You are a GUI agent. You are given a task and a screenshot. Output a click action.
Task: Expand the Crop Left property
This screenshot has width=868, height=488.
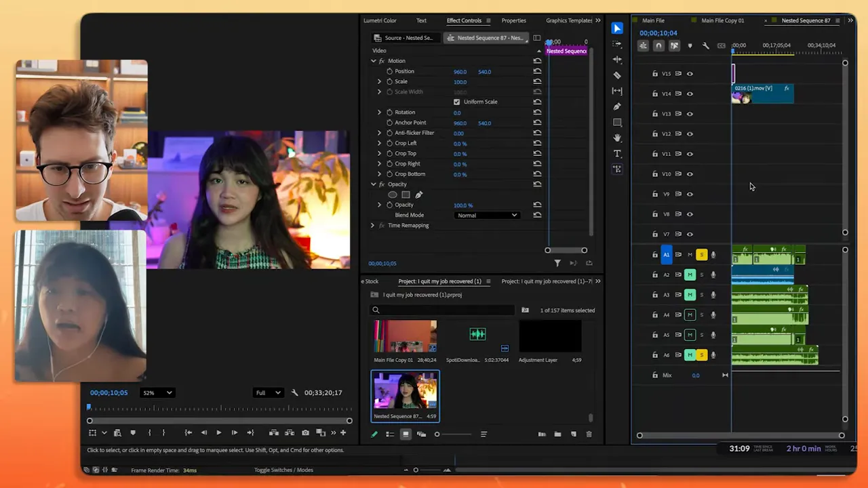tap(379, 143)
